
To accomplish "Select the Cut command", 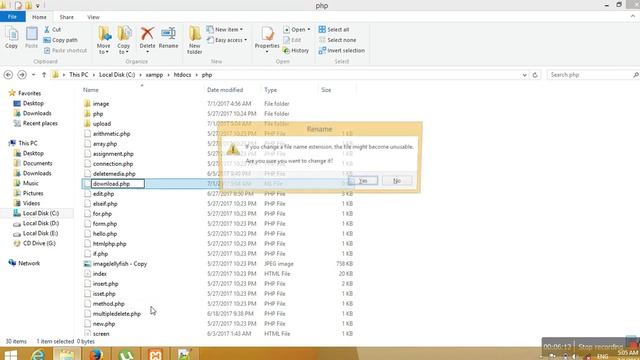I will pyautogui.click(x=52, y=29).
